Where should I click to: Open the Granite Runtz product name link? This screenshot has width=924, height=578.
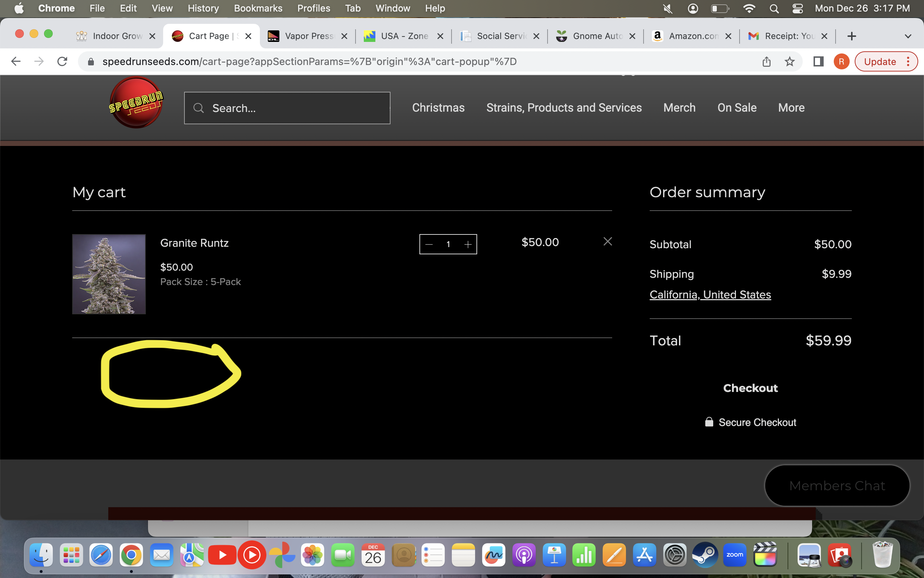194,243
